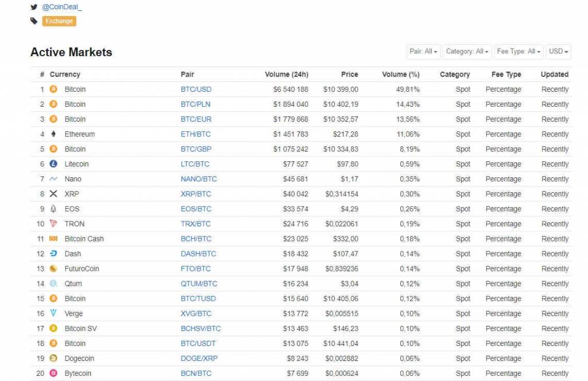The image size is (588, 381).
Task: Click the $6 540 188 volume value
Action: click(x=291, y=89)
